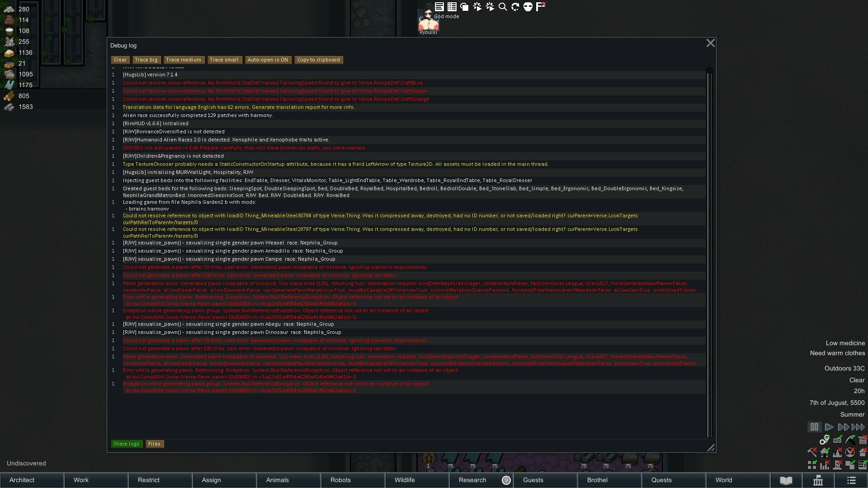Open the Files button in debug log
This screenshot has height=488, width=868.
[154, 444]
